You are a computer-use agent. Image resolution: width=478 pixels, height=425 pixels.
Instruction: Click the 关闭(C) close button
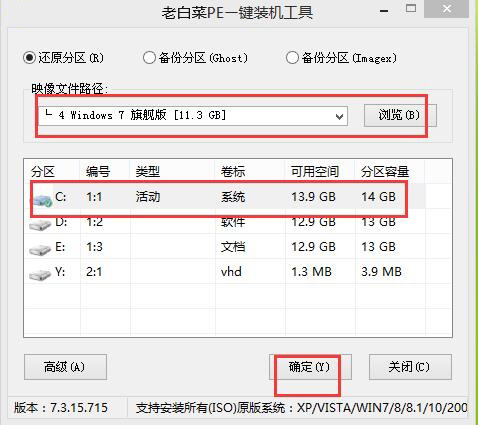(x=410, y=367)
